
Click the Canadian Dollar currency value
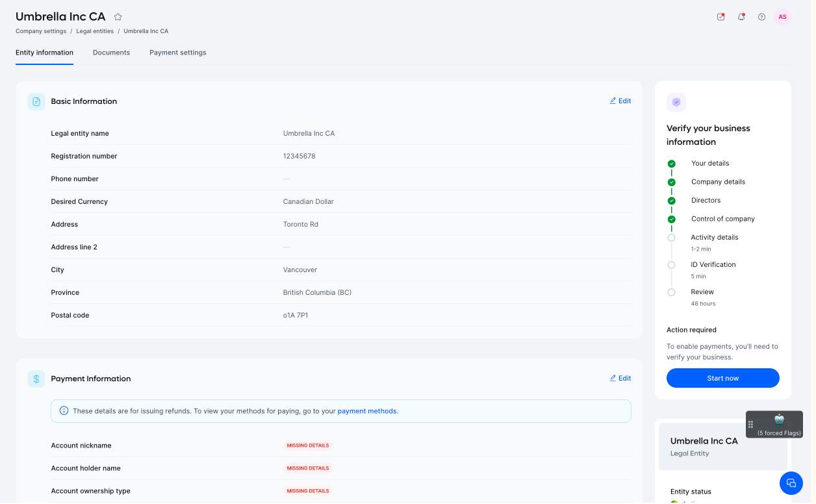[x=308, y=201]
